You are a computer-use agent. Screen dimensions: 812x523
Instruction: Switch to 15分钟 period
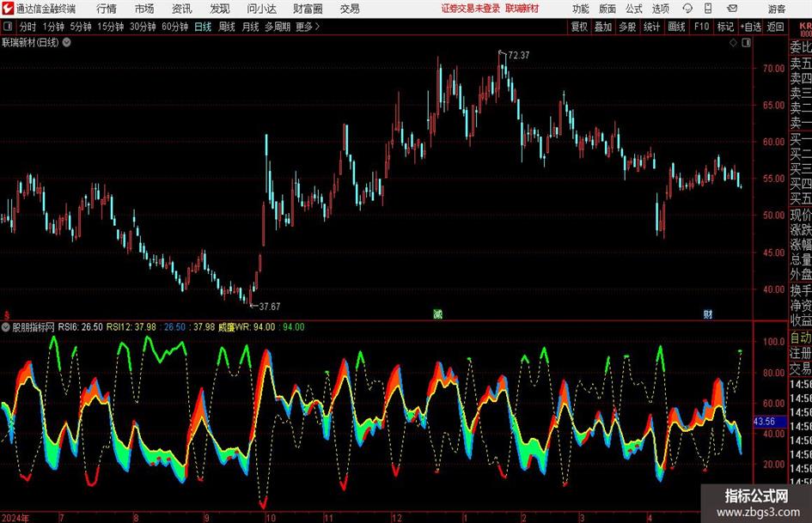[x=111, y=27]
